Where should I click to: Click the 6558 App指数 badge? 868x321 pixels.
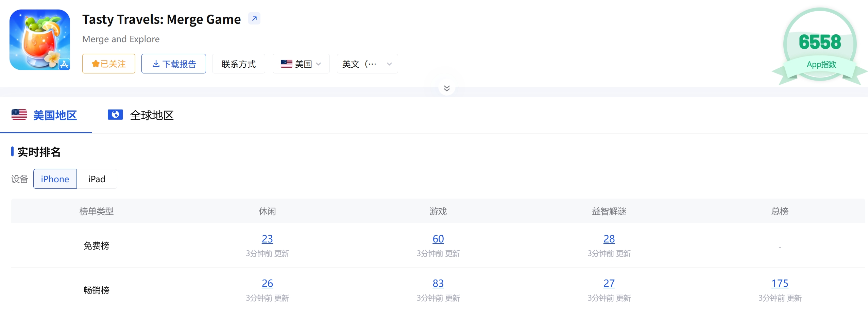pyautogui.click(x=820, y=46)
